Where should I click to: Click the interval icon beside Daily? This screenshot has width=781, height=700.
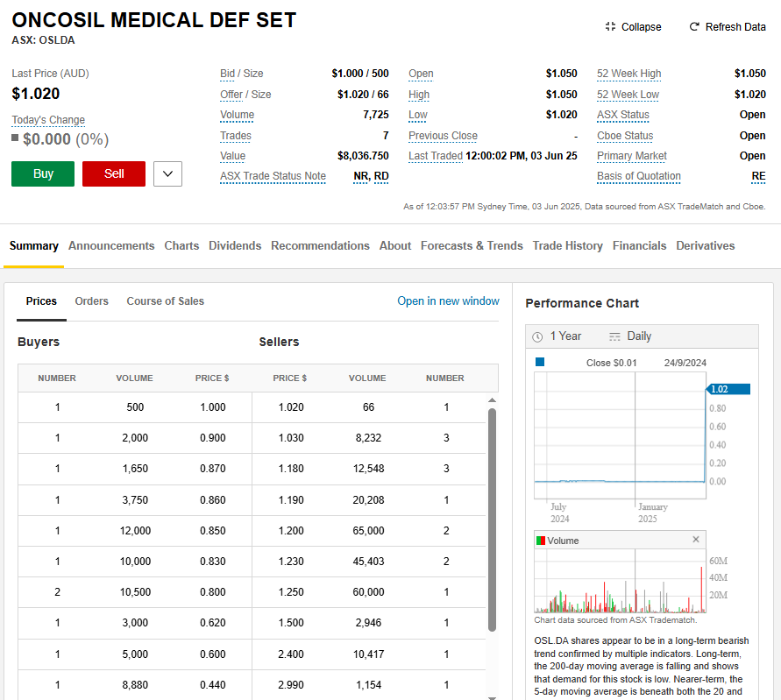pos(614,337)
